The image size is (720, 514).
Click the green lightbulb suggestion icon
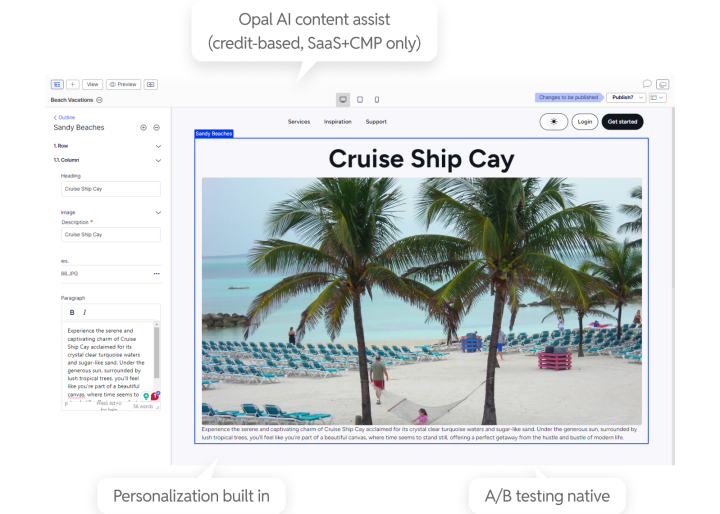click(x=146, y=396)
